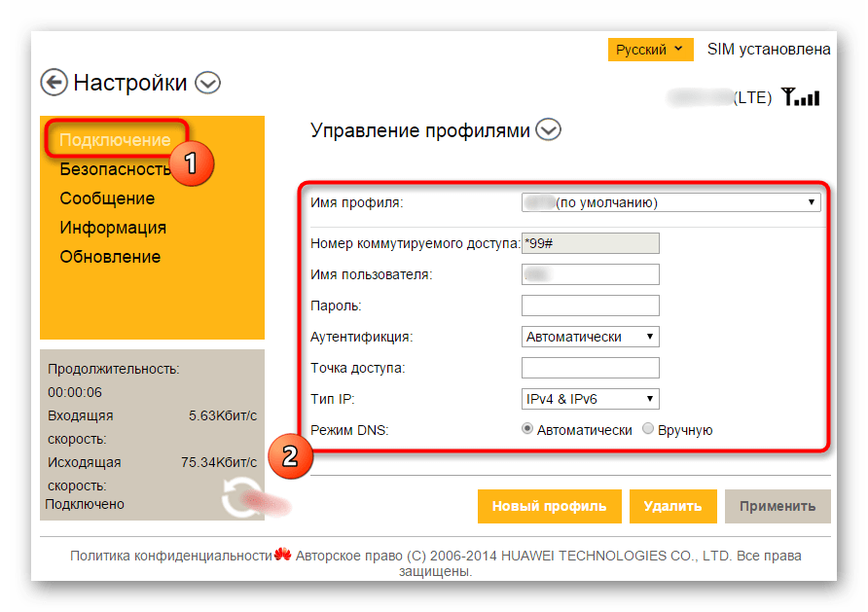Click the Новый профиль button
Image resolution: width=868 pixels, height=612 pixels.
pyautogui.click(x=549, y=506)
